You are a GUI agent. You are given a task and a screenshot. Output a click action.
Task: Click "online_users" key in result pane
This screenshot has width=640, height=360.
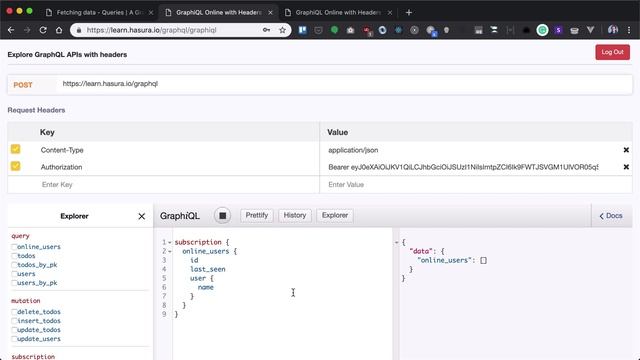coord(444,260)
